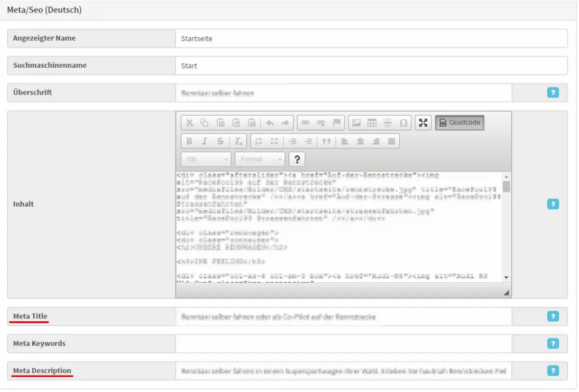Screen dimensions: 579x392
Task: Click the link insert icon
Action: (x=305, y=123)
